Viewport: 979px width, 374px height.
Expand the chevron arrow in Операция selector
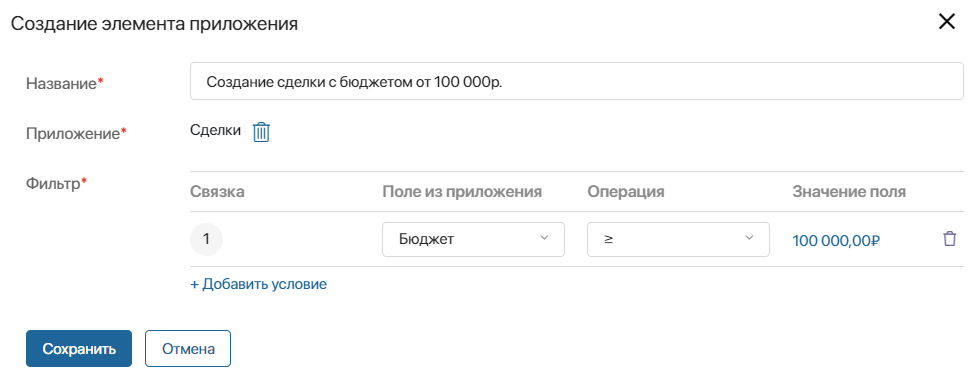[749, 238]
